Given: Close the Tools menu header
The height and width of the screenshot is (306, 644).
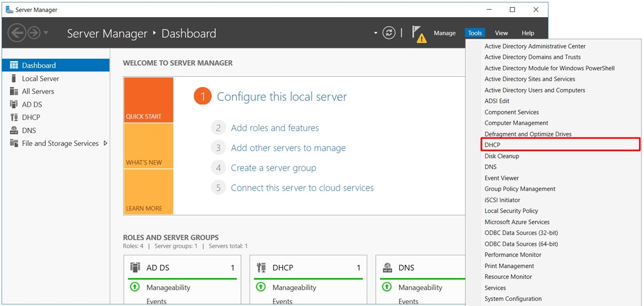Looking at the screenshot, I should click(475, 33).
